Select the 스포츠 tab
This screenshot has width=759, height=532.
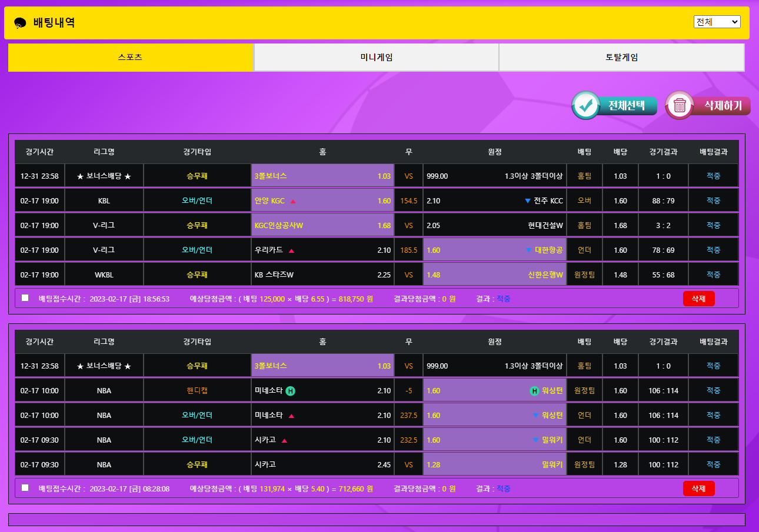pos(131,58)
